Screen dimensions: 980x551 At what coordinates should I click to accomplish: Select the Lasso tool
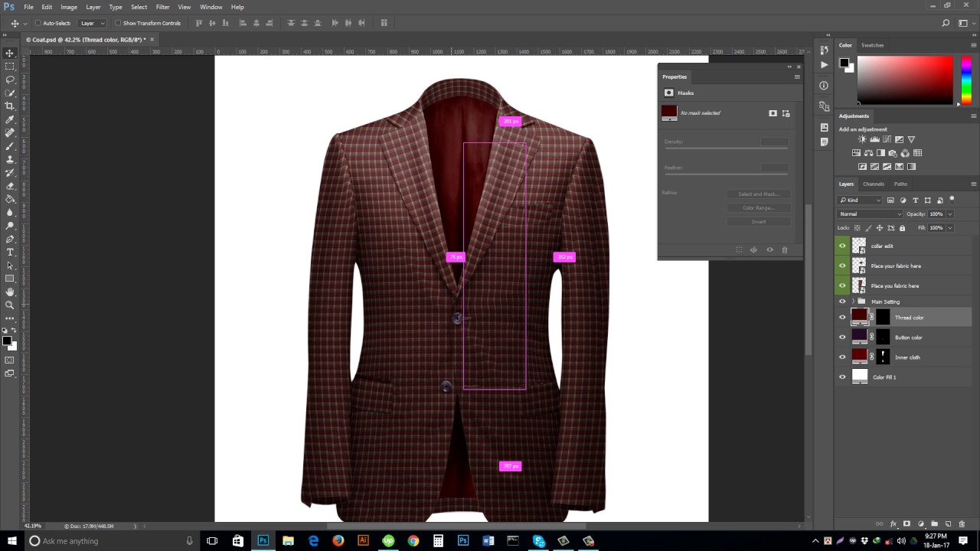click(x=10, y=80)
